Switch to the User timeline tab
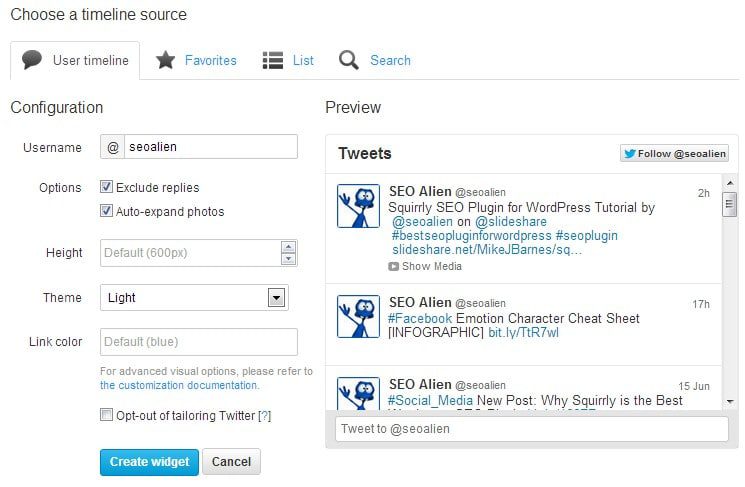 coord(75,60)
